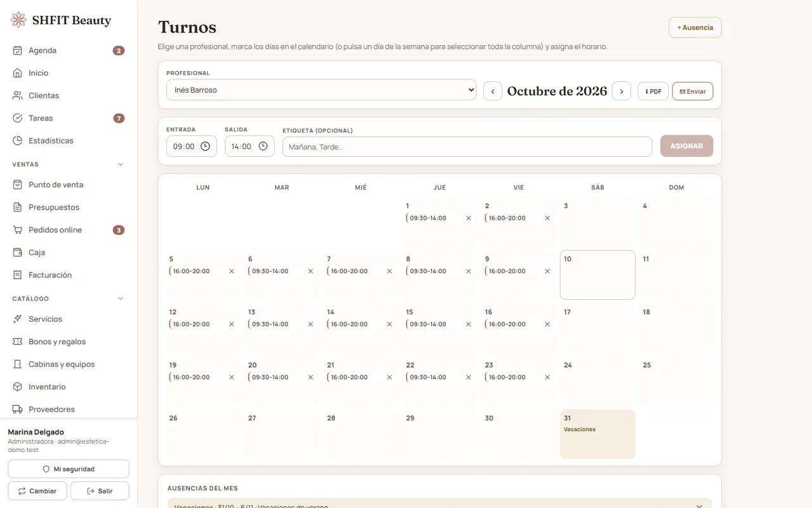This screenshot has height=508, width=812.
Task: Go to the previous month
Action: coord(493,91)
